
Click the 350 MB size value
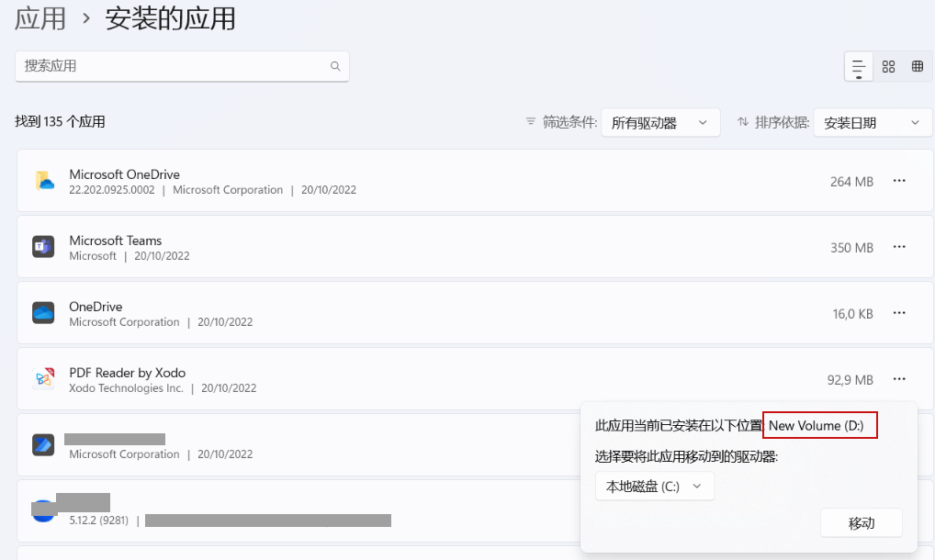[851, 248]
